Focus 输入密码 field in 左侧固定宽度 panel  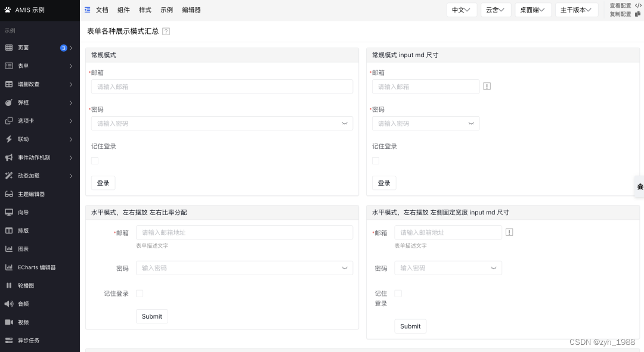448,268
